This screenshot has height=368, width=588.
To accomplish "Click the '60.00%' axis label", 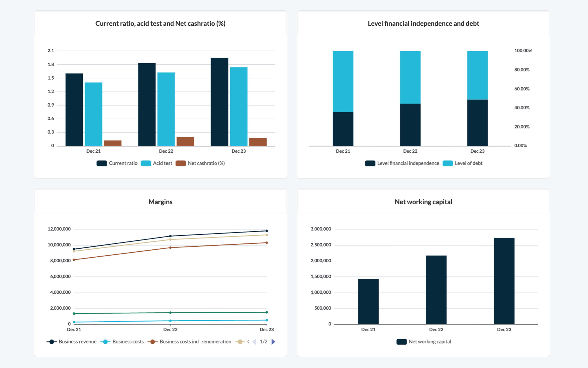I will (x=522, y=89).
